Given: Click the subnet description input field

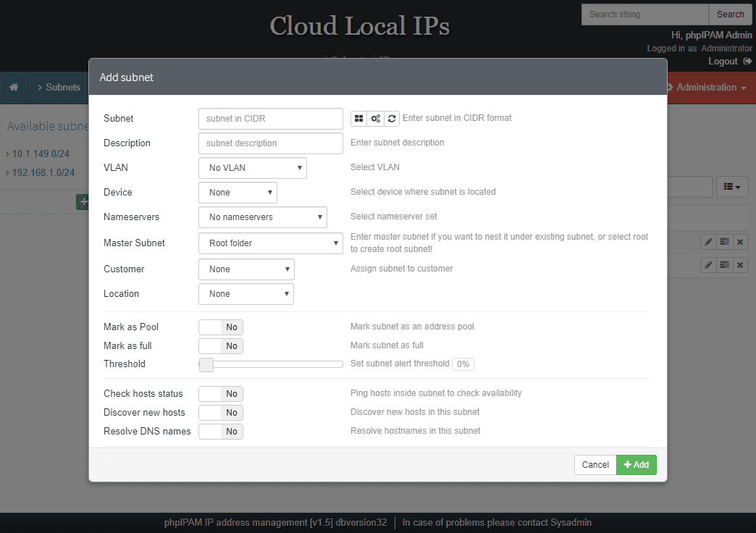Looking at the screenshot, I should [x=270, y=143].
